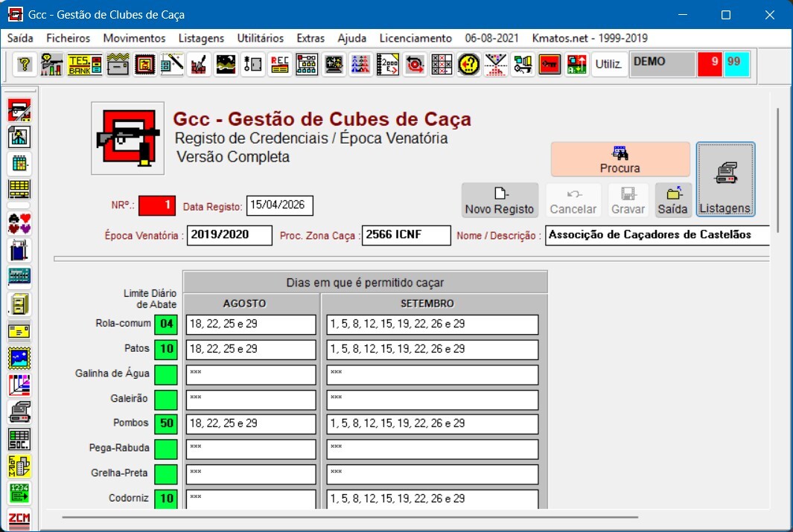793x532 pixels.
Task: Click the SOC. table icon in sidebar
Action: [x=19, y=439]
